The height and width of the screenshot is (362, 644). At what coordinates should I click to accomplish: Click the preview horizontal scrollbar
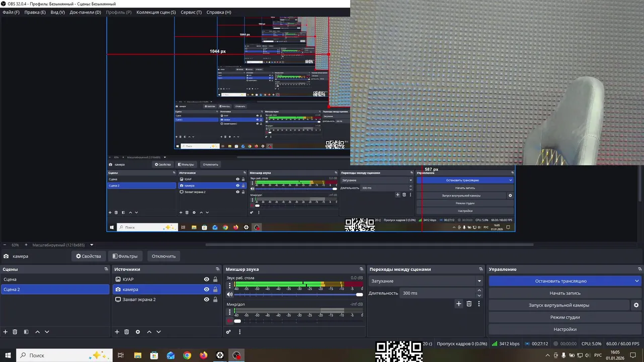369,245
